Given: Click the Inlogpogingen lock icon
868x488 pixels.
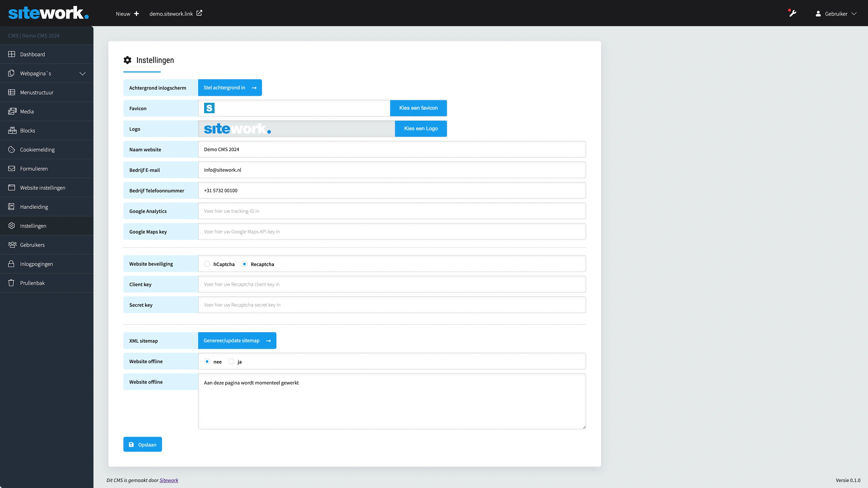Looking at the screenshot, I should 11,264.
